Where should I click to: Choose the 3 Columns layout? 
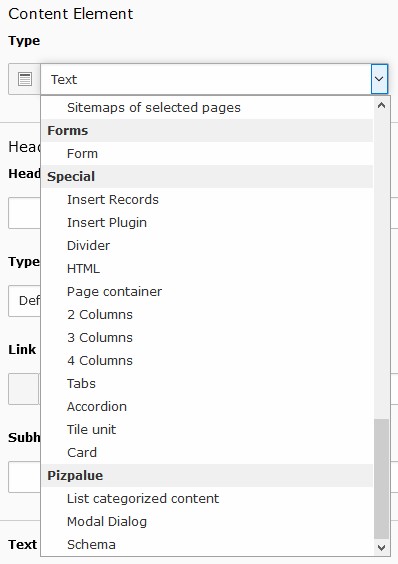pyautogui.click(x=207, y=338)
